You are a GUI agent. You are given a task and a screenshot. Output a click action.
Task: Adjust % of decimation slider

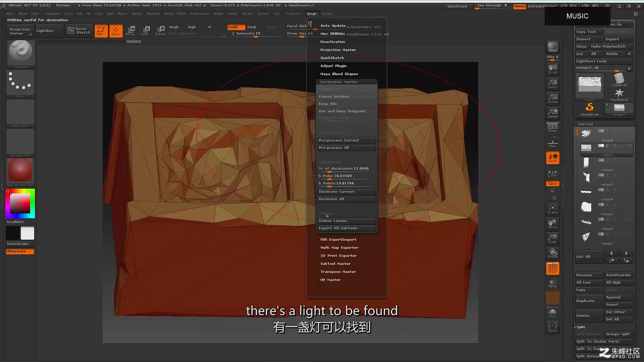[x=347, y=169]
